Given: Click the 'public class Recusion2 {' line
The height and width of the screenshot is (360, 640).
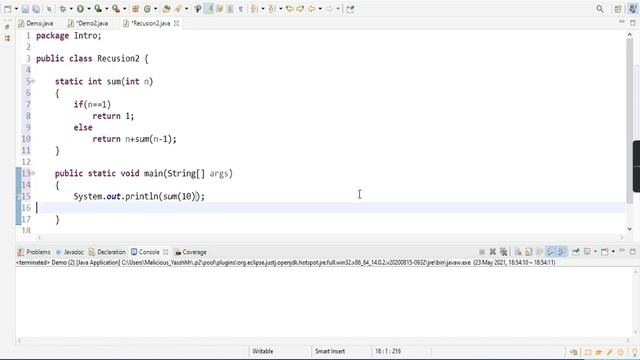Looking at the screenshot, I should point(92,58).
